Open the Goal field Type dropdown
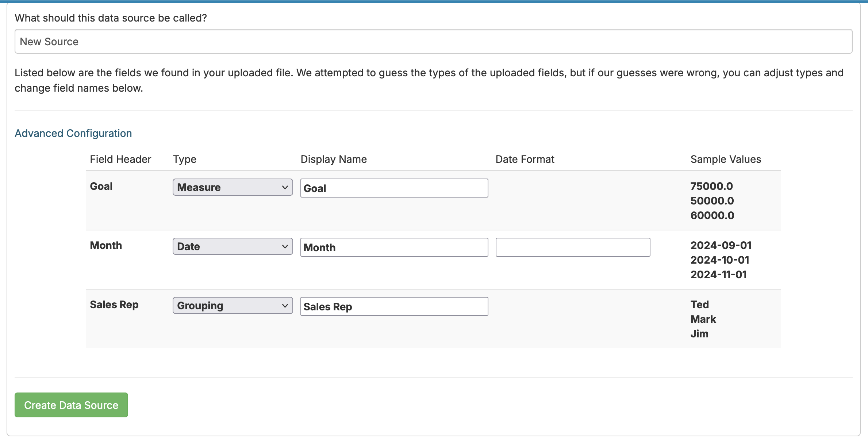This screenshot has width=868, height=444. (x=232, y=187)
